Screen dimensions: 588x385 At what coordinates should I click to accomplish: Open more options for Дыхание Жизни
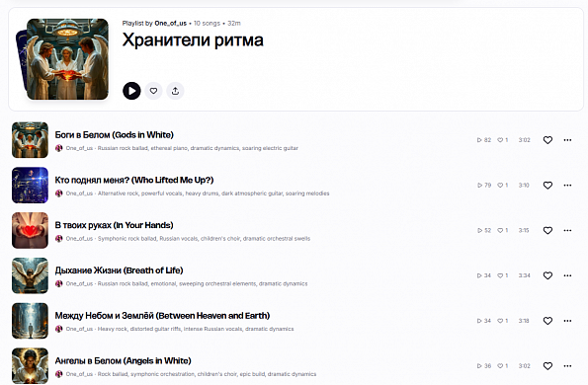567,275
